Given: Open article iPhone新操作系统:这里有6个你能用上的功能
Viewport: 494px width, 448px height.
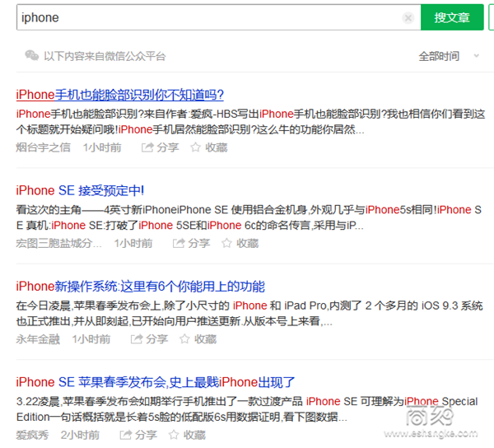Looking at the screenshot, I should [140, 287].
